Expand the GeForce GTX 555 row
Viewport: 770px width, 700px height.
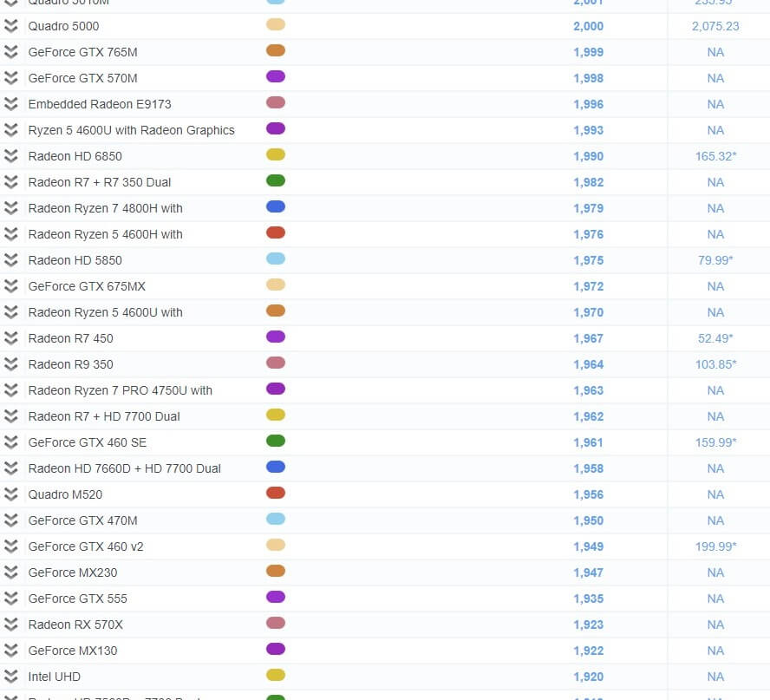pos(10,599)
